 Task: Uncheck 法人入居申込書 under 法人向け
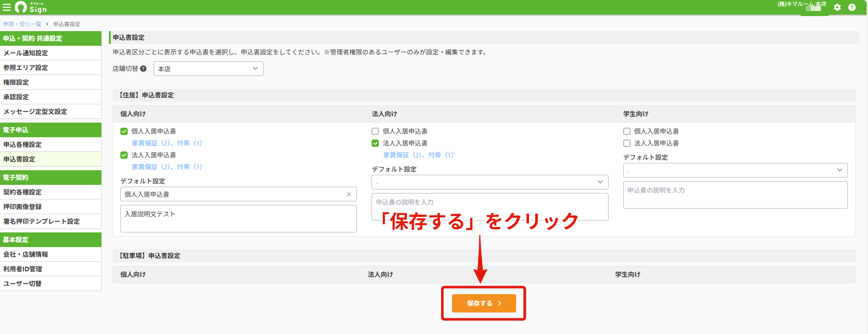pyautogui.click(x=375, y=143)
